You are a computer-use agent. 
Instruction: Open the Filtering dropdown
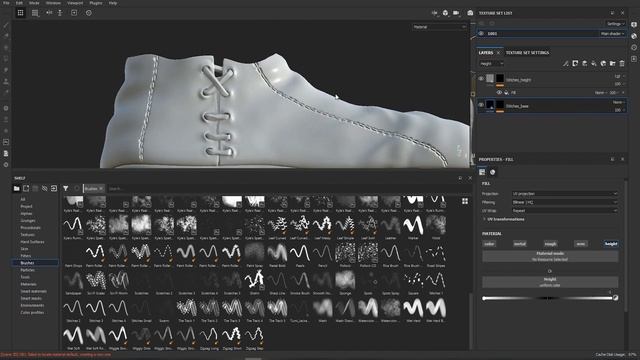click(x=564, y=202)
